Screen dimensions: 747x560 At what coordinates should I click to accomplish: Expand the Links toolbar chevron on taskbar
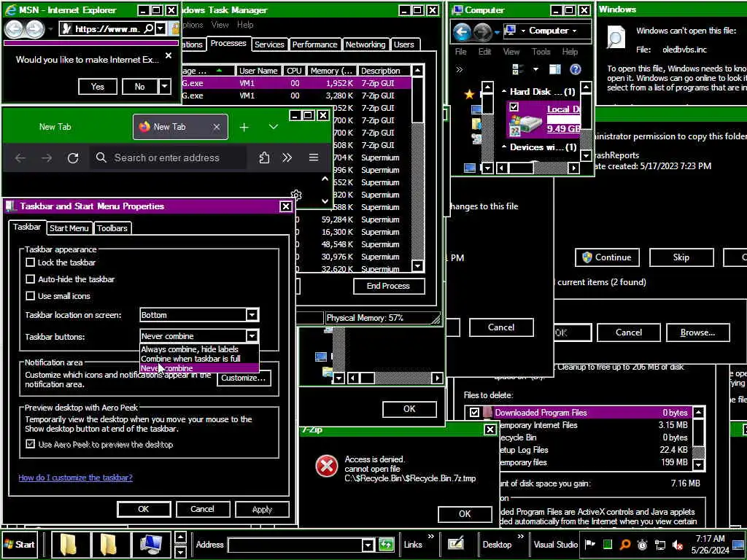pyautogui.click(x=430, y=537)
